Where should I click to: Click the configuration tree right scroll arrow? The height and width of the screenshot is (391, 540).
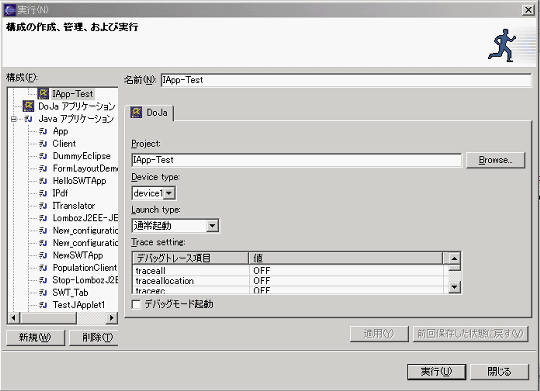[111, 318]
